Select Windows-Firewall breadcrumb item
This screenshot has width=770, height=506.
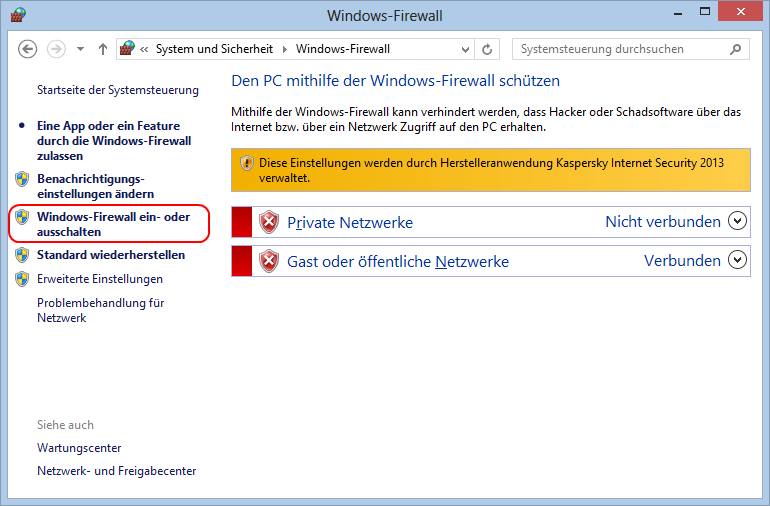click(343, 49)
